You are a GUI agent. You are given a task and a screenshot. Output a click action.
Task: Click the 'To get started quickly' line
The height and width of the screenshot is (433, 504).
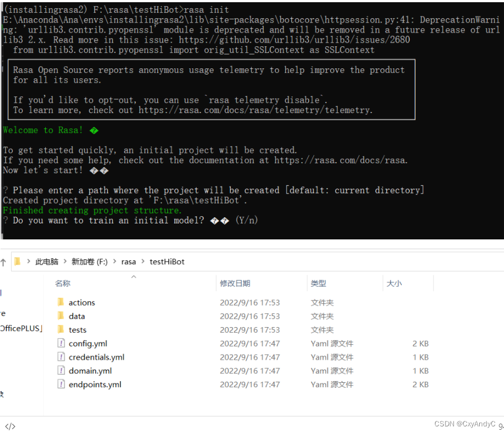(150, 151)
